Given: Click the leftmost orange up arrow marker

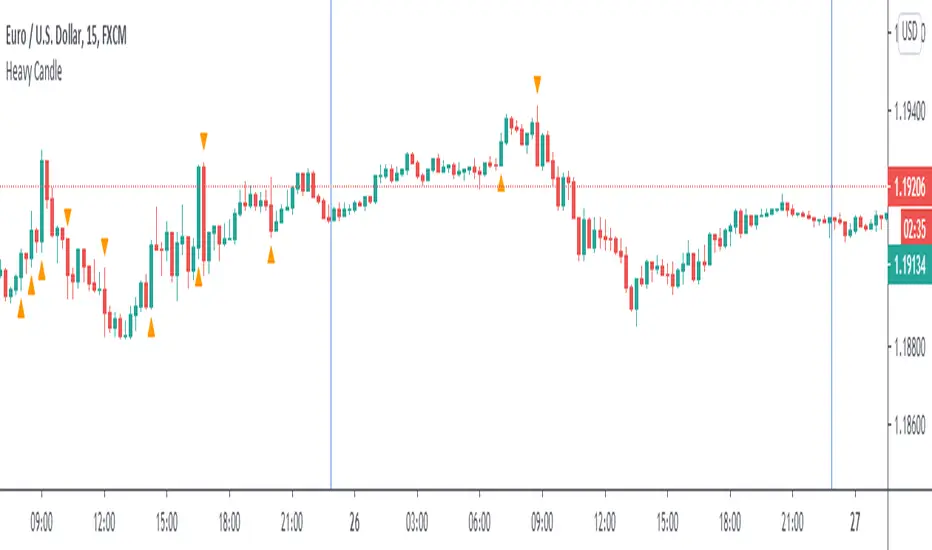Looking at the screenshot, I should [x=21, y=312].
